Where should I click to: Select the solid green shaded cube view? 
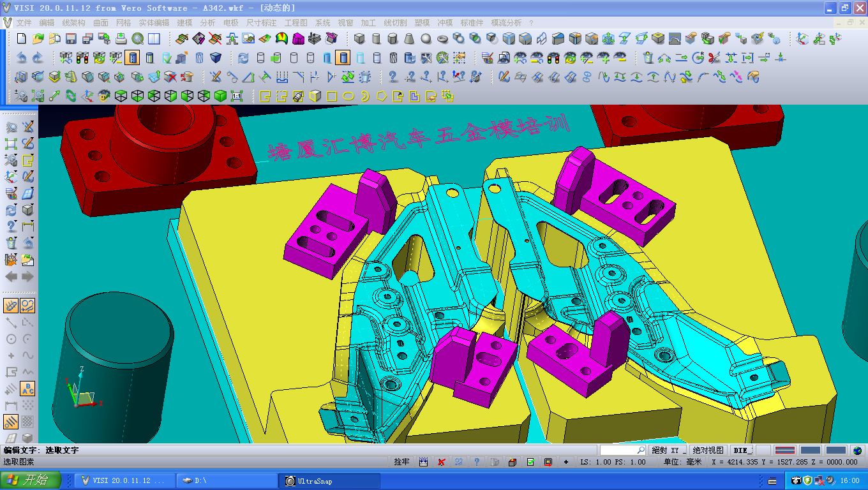click(x=220, y=96)
